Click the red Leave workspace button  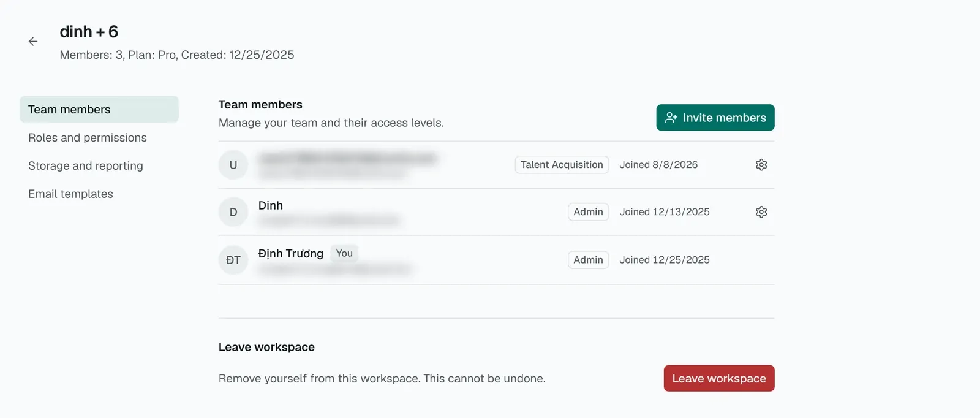click(719, 378)
